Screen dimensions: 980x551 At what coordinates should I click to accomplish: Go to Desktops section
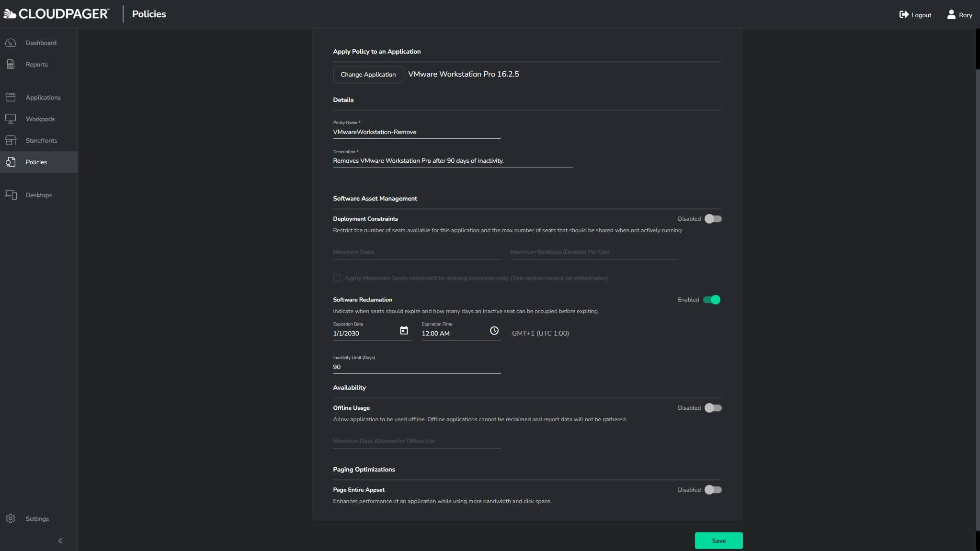(39, 195)
